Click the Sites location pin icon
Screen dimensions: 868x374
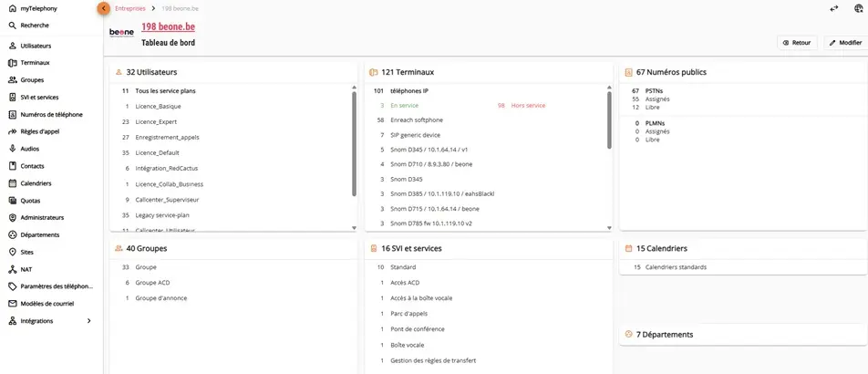(x=12, y=252)
